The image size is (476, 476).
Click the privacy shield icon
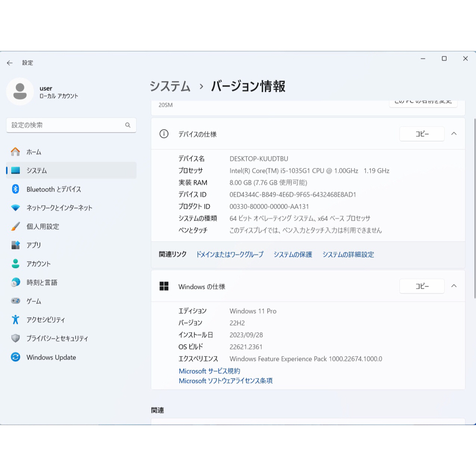(x=15, y=338)
